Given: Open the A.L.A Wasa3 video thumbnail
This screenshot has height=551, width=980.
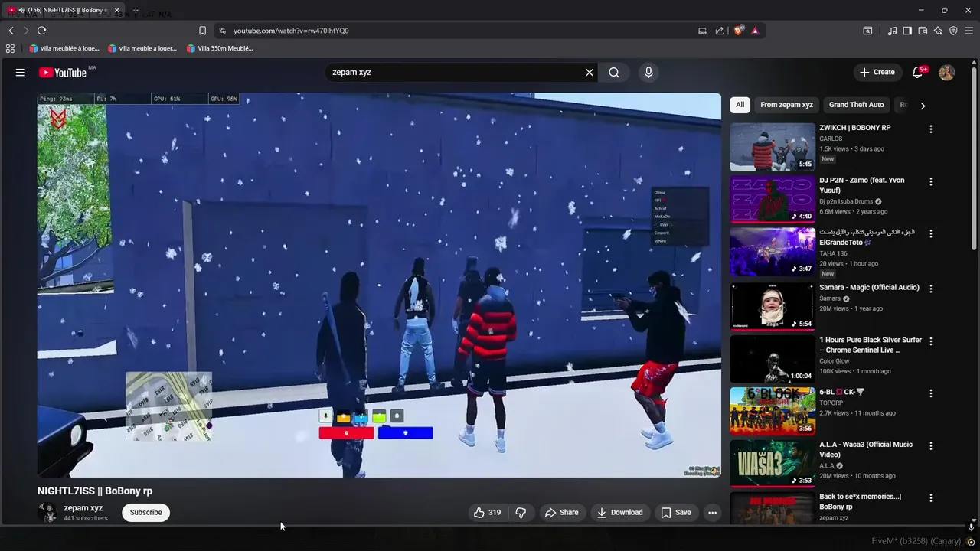Looking at the screenshot, I should coord(772,463).
